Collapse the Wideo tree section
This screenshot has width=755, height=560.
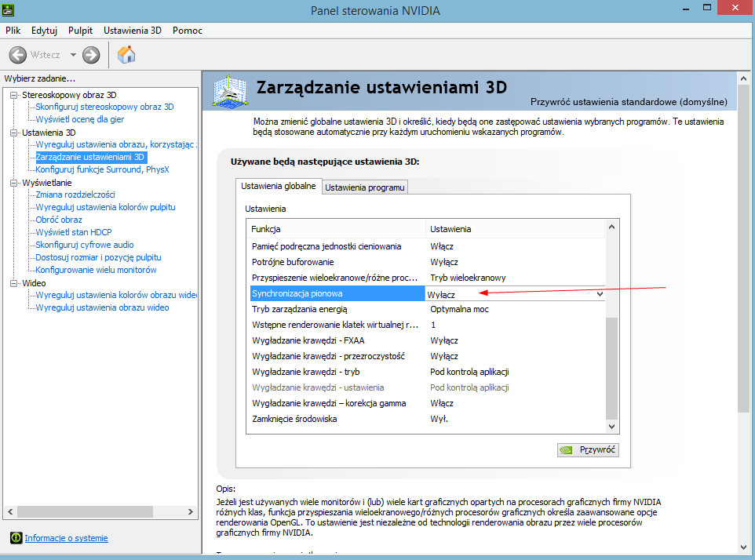[13, 283]
